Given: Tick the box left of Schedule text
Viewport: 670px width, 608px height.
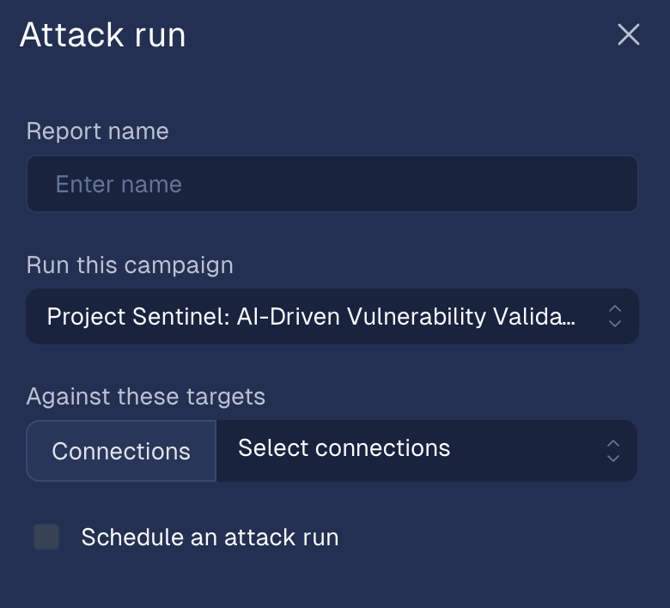Looking at the screenshot, I should 46,537.
